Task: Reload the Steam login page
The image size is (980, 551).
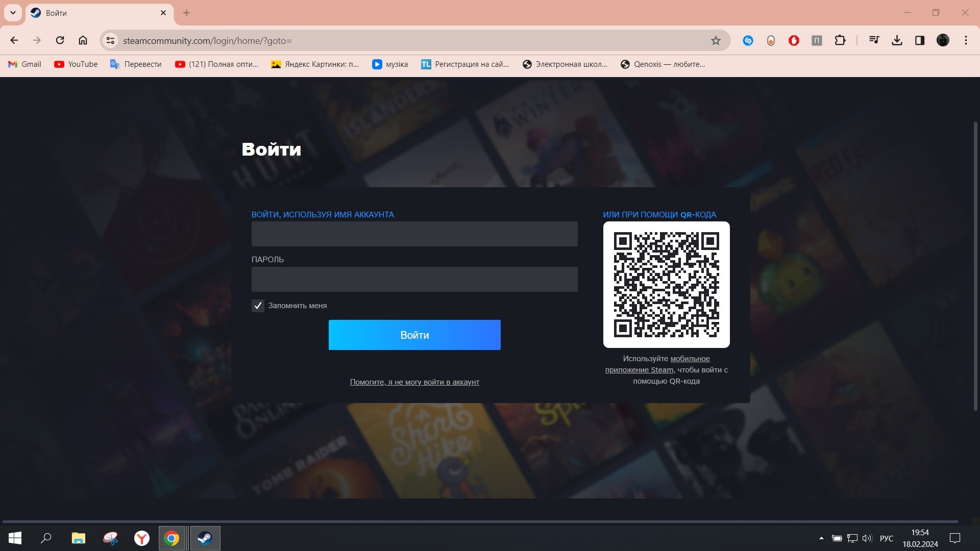Action: click(60, 40)
